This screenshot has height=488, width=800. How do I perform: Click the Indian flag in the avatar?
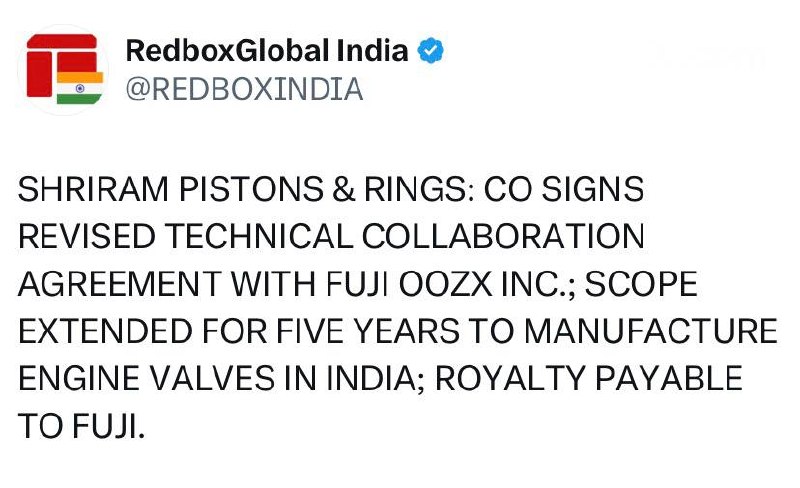80,87
